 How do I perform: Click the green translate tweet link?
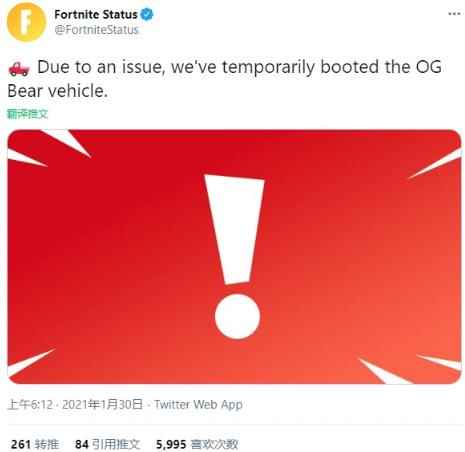coord(27,114)
